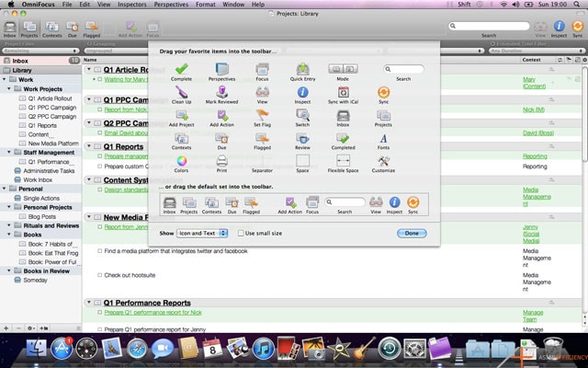Check off Email David action
588x368 pixels.
coord(100,132)
